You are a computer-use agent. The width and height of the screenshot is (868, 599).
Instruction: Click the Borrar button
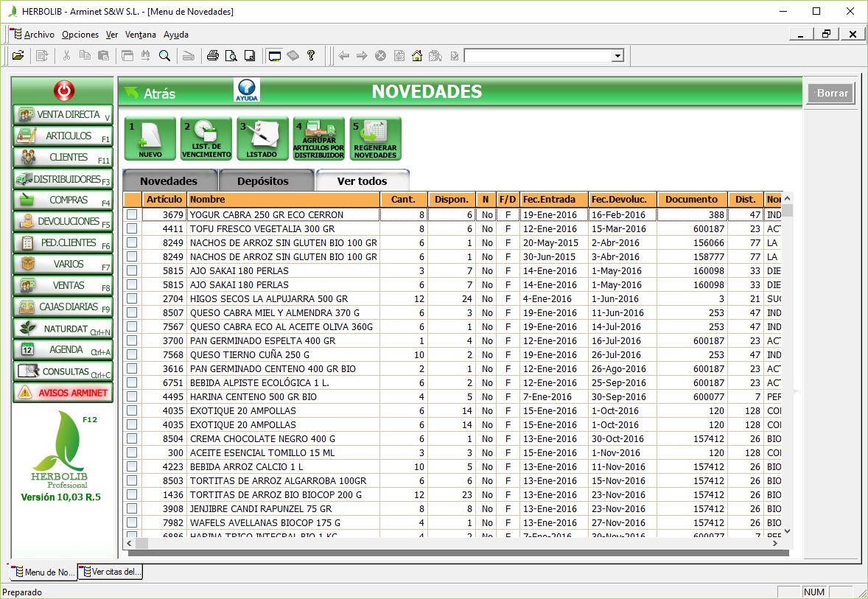(x=832, y=93)
